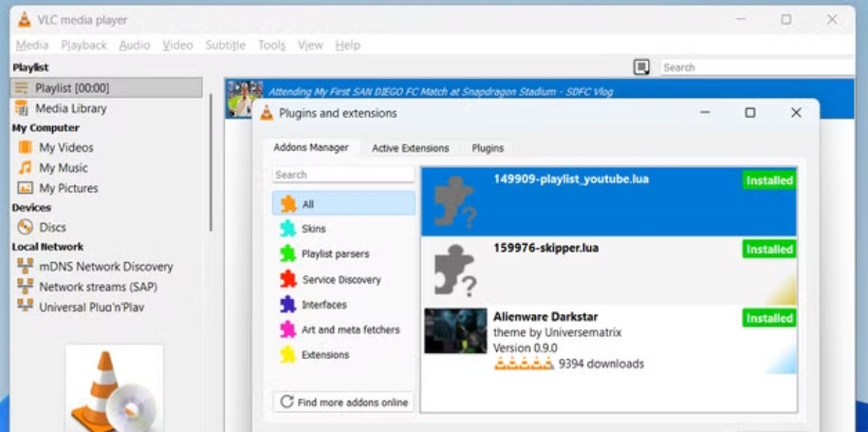Choose the cyan Skins puzzle icon
The width and height of the screenshot is (868, 432).
(288, 228)
